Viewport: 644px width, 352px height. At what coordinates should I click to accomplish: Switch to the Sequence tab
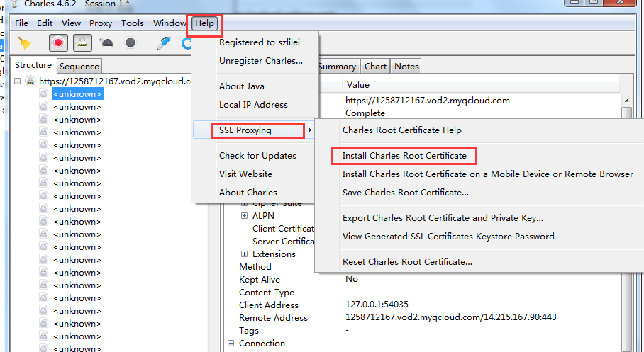point(79,66)
